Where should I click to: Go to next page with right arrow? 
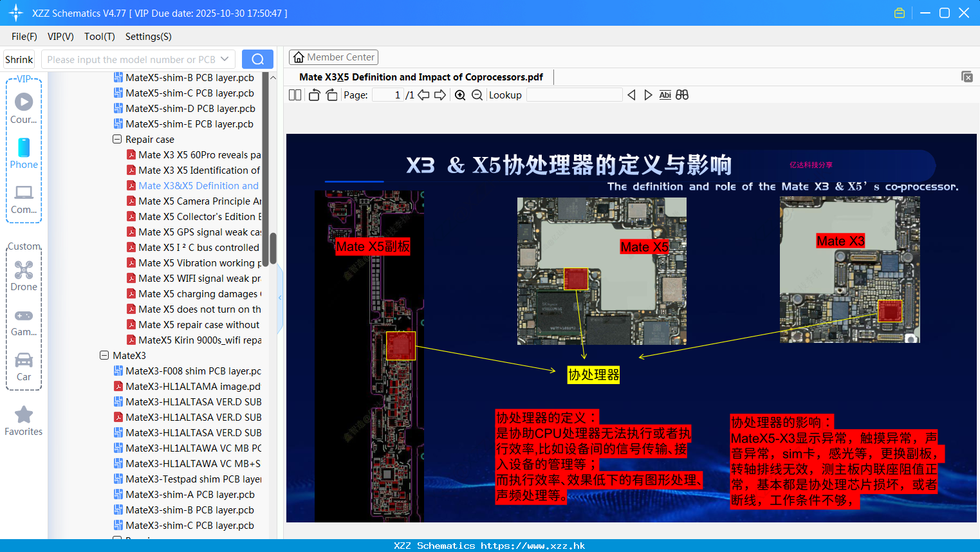click(440, 95)
